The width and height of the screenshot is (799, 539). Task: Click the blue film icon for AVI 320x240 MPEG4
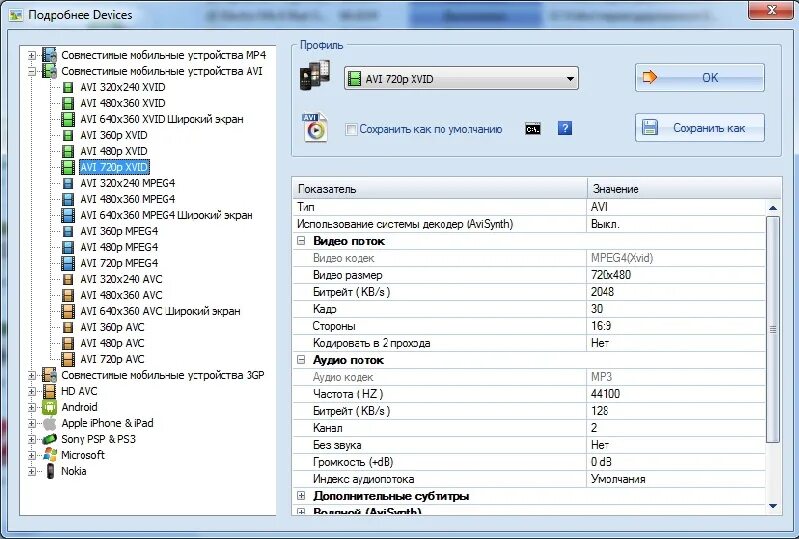click(x=68, y=183)
